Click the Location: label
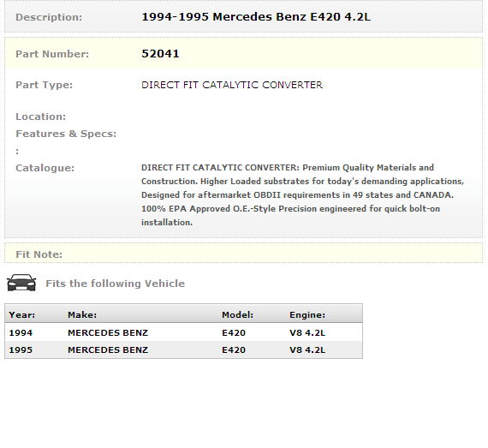 pyautogui.click(x=41, y=116)
